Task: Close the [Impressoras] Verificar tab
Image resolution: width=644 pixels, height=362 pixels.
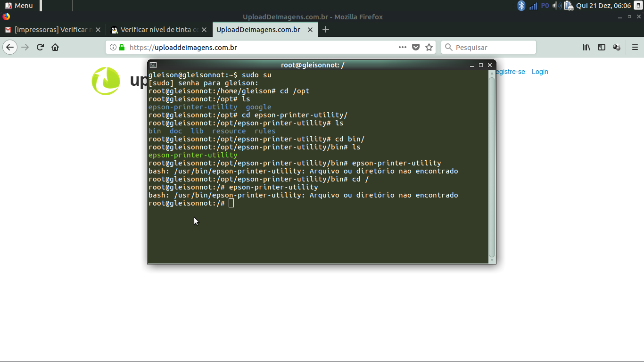Action: [98, 30]
